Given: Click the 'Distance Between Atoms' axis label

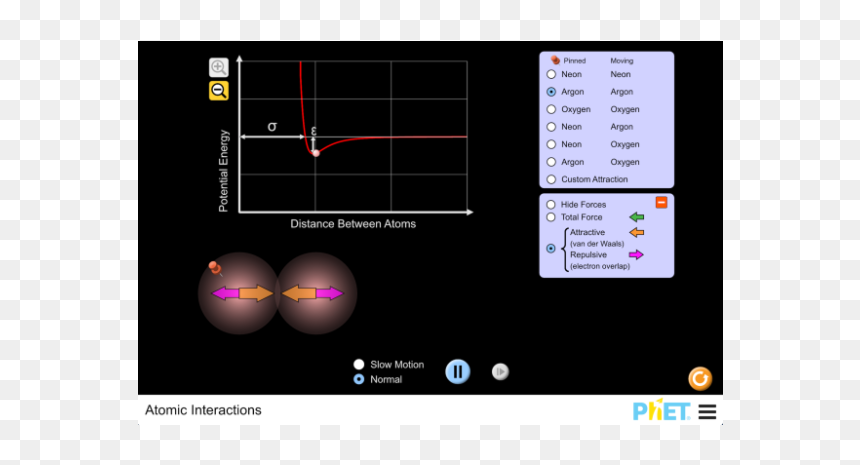Looking at the screenshot, I should point(353,224).
